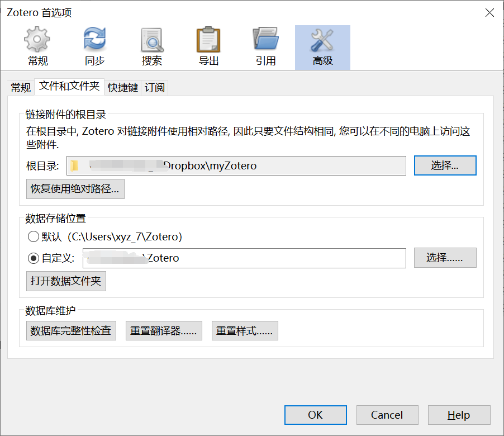Click the Zotero 首选项 window title
Screen dimensions: 504x436
click(39, 13)
